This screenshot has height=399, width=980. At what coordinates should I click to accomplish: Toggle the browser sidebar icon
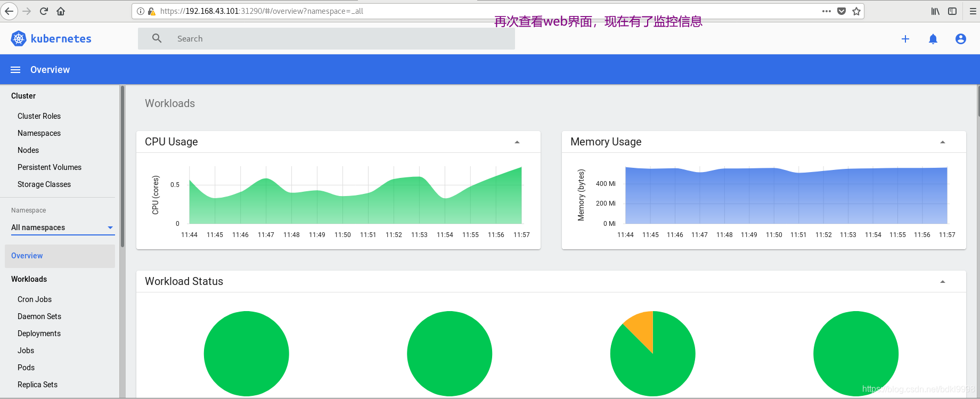tap(952, 11)
